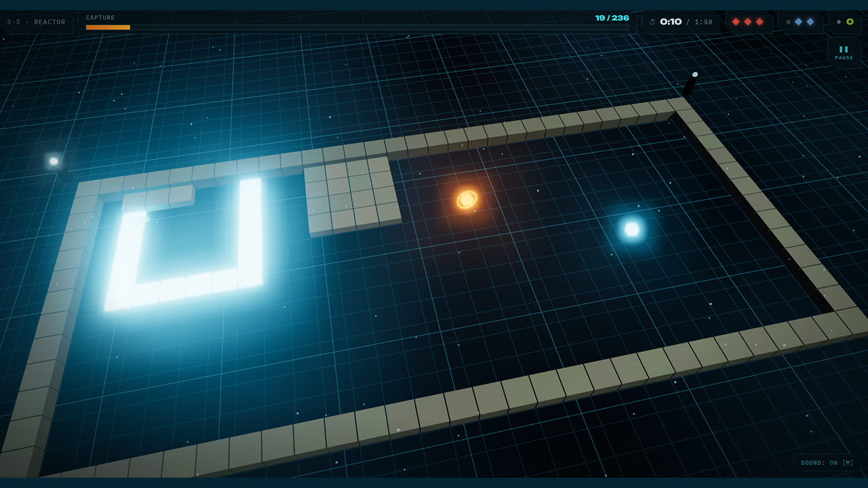Click the white spark at the left wall corner
This screenshot has width=868, height=488.
pyautogui.click(x=54, y=161)
